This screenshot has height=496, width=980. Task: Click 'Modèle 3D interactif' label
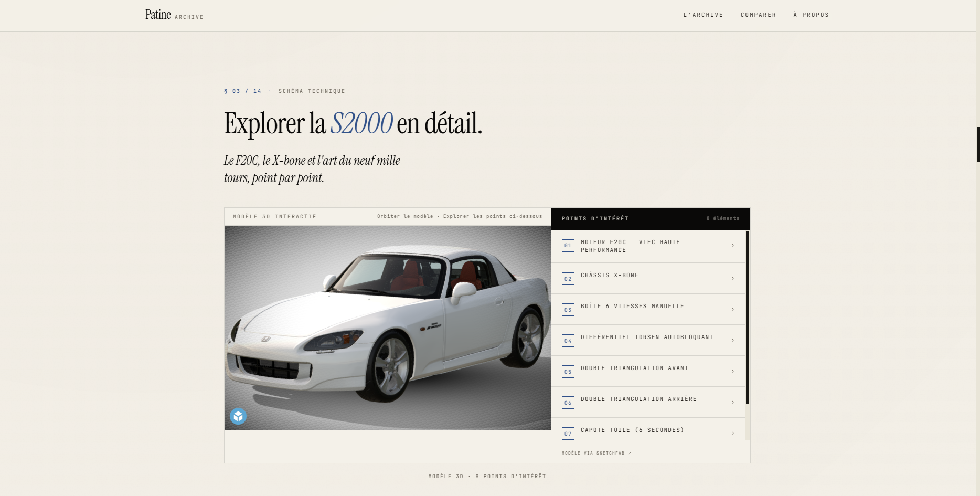point(274,216)
